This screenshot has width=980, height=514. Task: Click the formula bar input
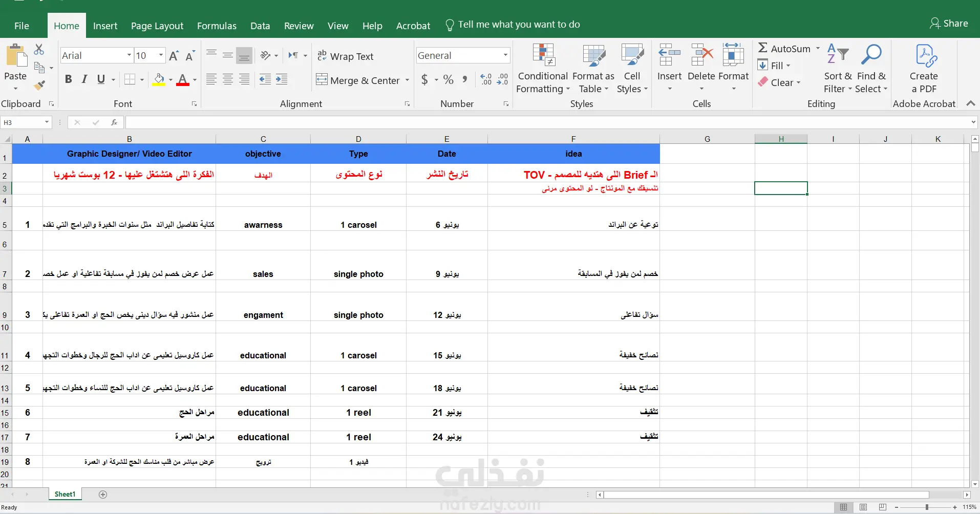[x=548, y=122]
